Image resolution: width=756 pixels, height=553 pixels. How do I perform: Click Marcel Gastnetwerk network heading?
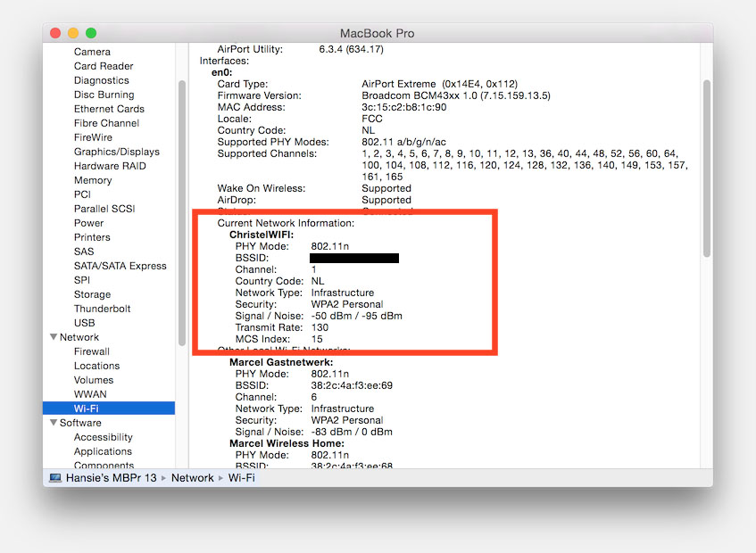(x=281, y=362)
